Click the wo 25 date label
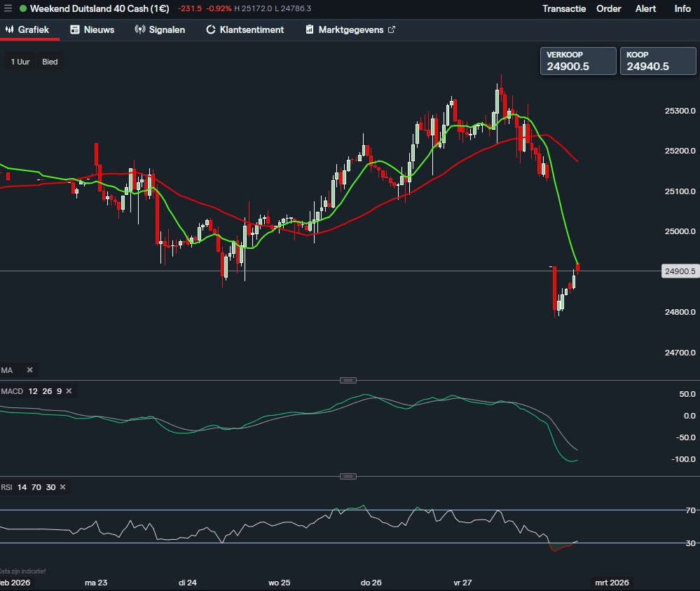The image size is (700, 591). pos(279,583)
